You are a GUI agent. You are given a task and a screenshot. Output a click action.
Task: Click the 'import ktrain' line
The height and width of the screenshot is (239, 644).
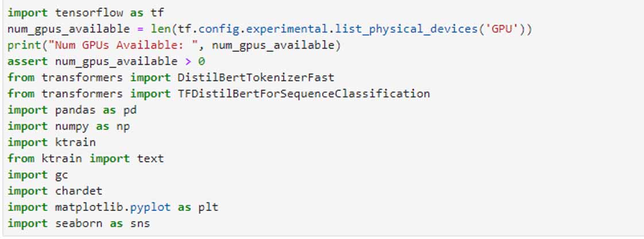click(x=52, y=142)
